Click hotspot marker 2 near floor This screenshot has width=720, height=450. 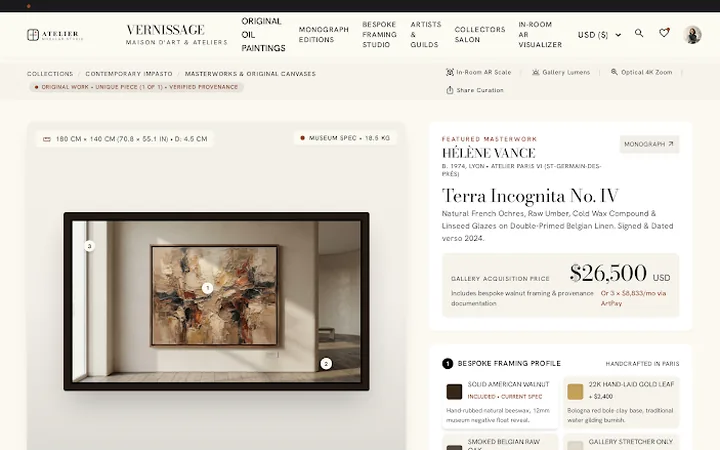point(326,364)
